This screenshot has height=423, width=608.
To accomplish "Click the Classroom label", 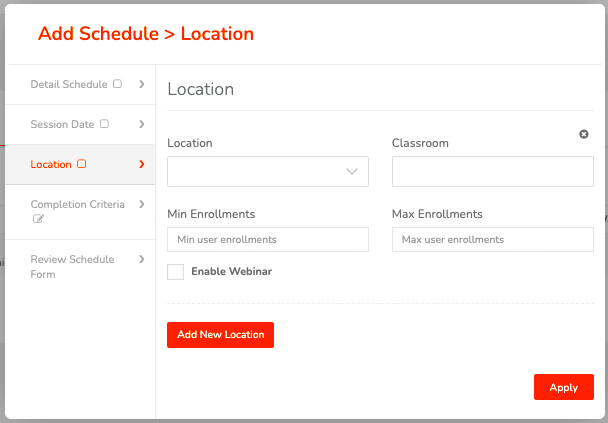I will click(x=420, y=143).
